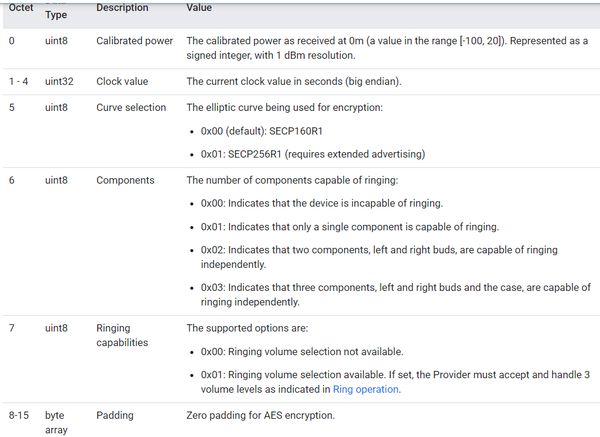The height and width of the screenshot is (437, 600).
Task: Click the 0x01: SECP256R1 bullet text
Action: [313, 154]
